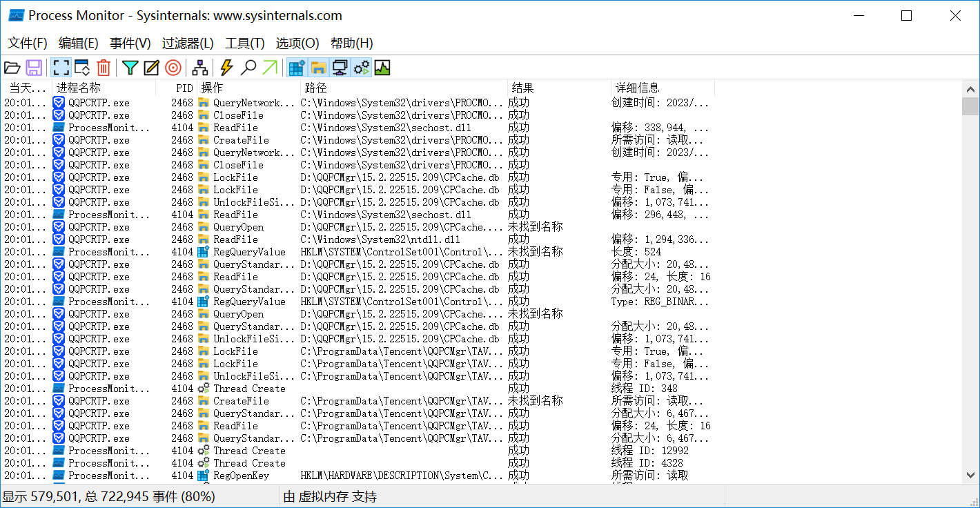Click the 当天... time column header
The image size is (980, 508).
coord(26,88)
